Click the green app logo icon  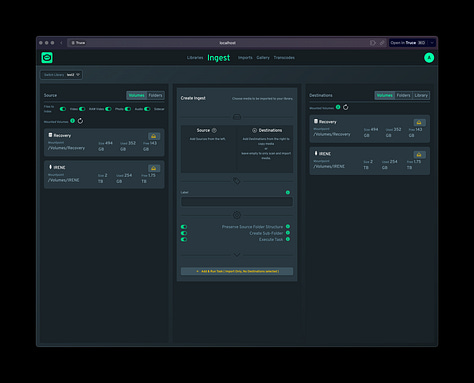coord(47,58)
